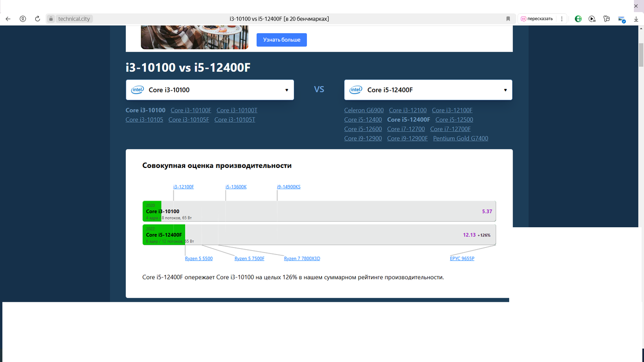This screenshot has height=362, width=644.
Task: Open the downloads arrow icon
Action: 636,19
